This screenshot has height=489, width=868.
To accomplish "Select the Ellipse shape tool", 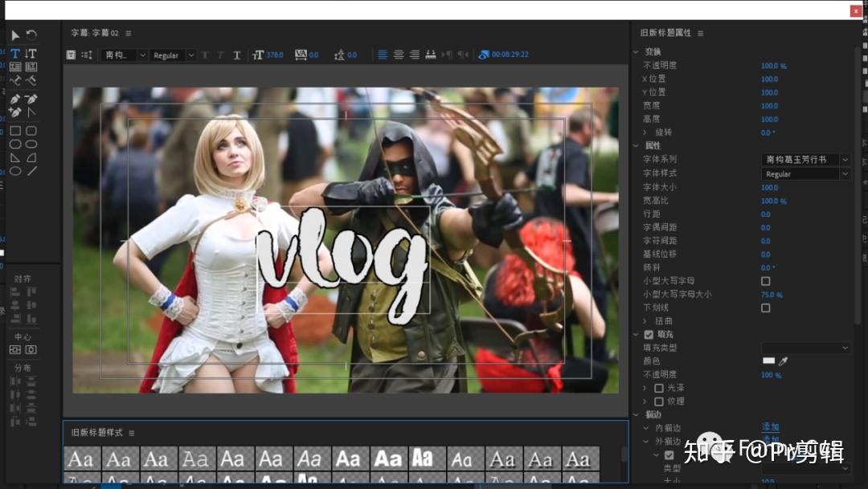I will (x=15, y=172).
